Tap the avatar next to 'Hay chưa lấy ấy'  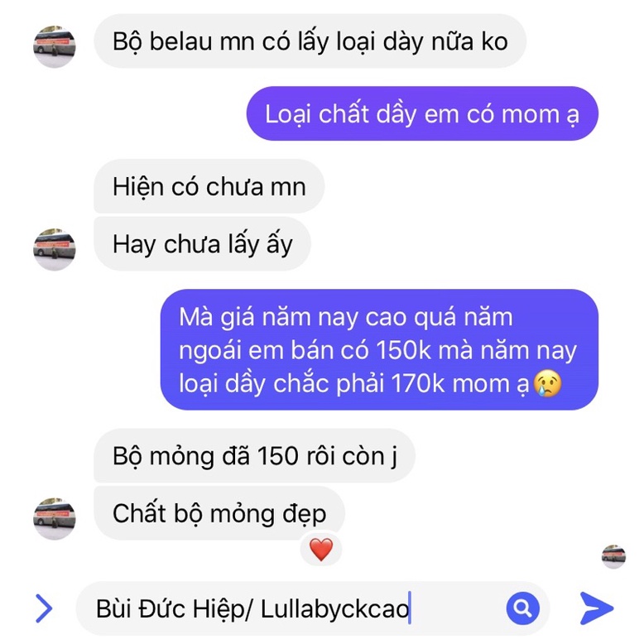pyautogui.click(x=54, y=249)
